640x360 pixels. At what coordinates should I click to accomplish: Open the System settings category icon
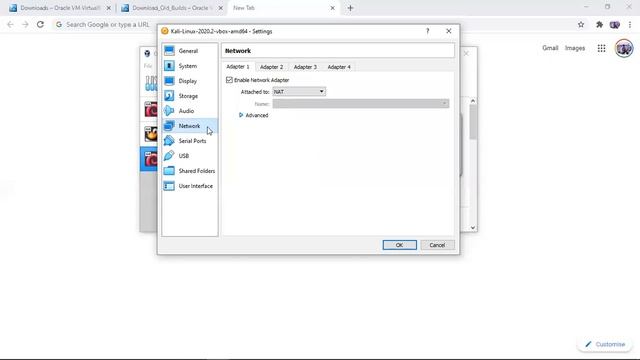[x=169, y=66]
